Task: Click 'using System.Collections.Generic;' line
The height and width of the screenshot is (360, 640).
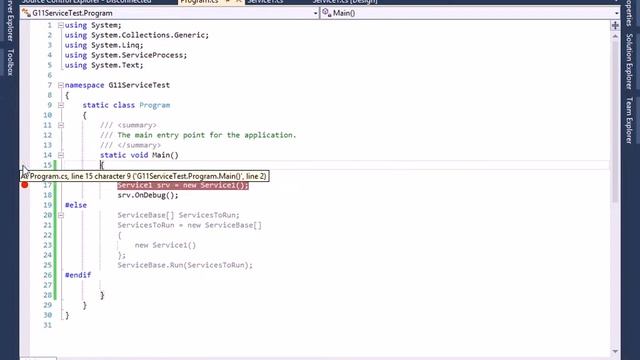Action: [x=137, y=35]
